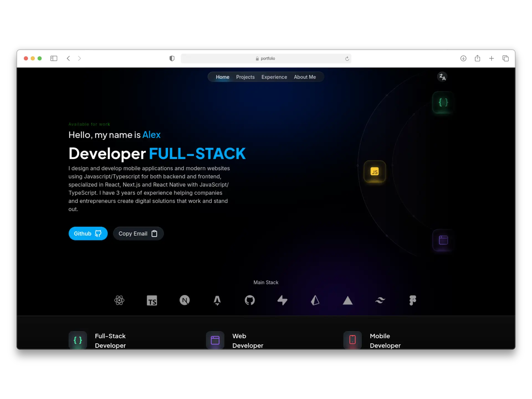This screenshot has height=399, width=532.
Task: Click the 'Mobile Developer' title
Action: pyautogui.click(x=385, y=341)
